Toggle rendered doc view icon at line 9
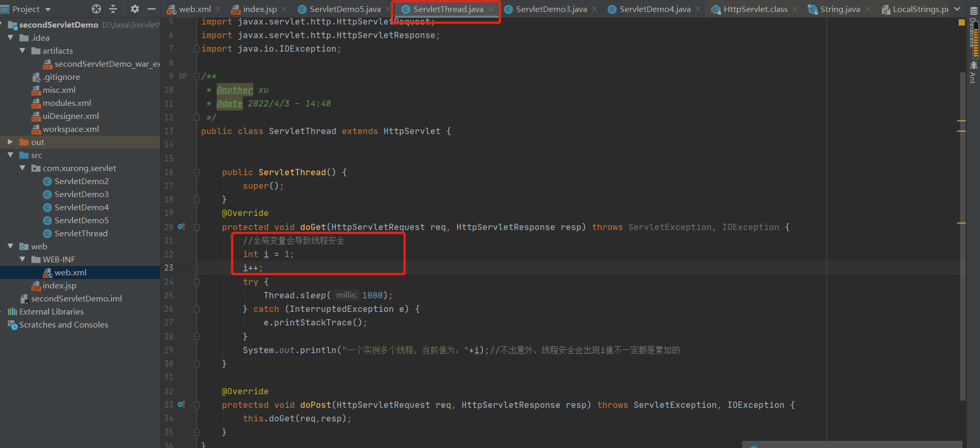The image size is (980, 448). point(183,76)
